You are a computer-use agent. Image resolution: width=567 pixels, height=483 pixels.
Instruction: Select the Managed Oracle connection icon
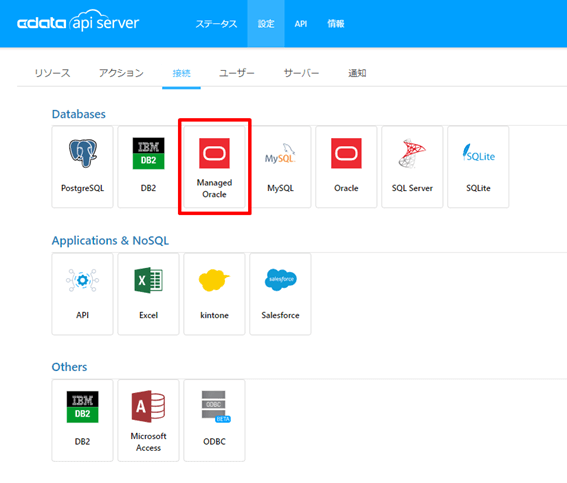(x=214, y=153)
